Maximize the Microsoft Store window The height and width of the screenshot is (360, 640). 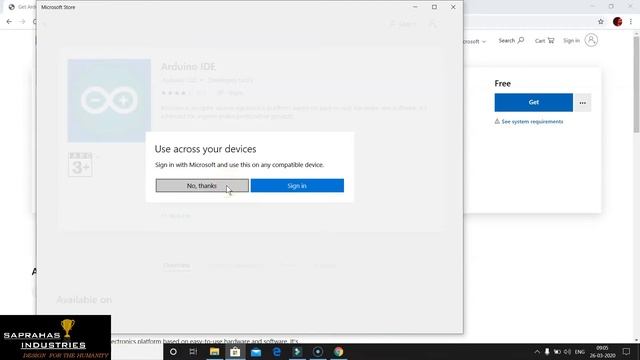point(434,7)
